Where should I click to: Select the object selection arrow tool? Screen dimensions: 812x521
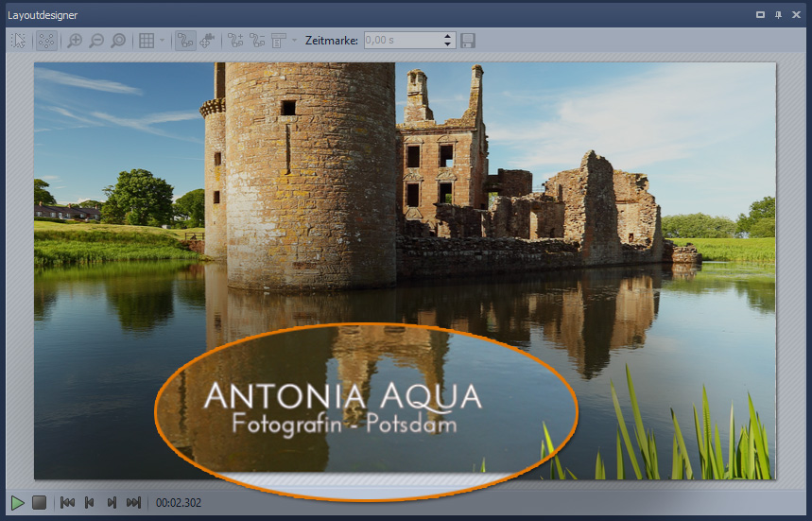[19, 41]
